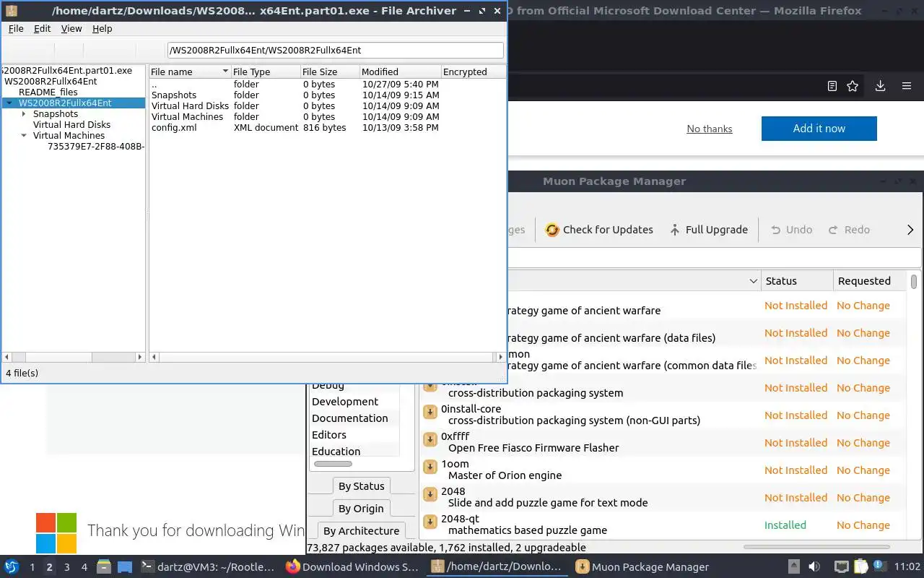Switch to workspace 4
The width and height of the screenshot is (924, 578).
click(84, 567)
